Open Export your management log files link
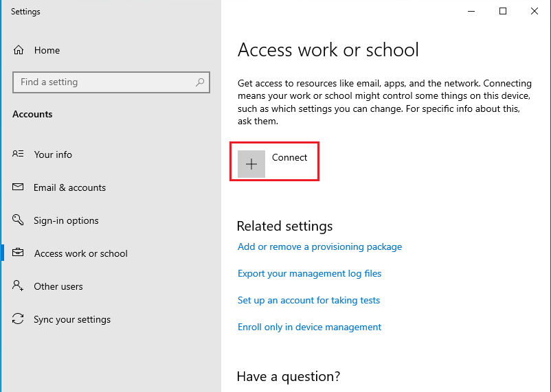The image size is (551, 392). click(309, 273)
